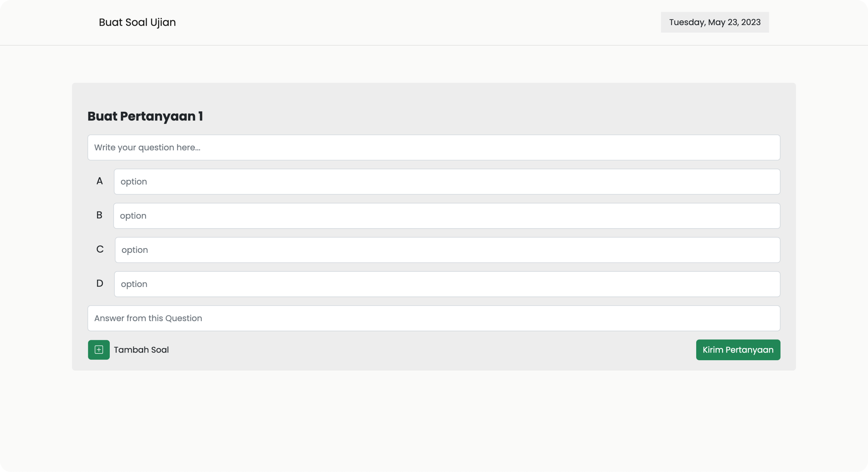
Task: Click the green plus icon button
Action: [99, 350]
